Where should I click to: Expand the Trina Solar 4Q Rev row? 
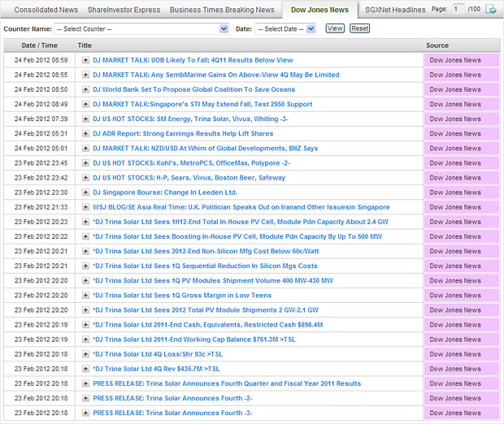[85, 369]
